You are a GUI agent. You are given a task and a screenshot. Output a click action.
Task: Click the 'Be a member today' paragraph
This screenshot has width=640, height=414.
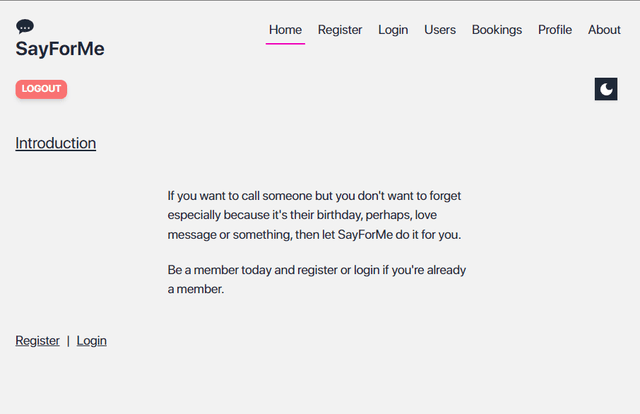tap(317, 279)
